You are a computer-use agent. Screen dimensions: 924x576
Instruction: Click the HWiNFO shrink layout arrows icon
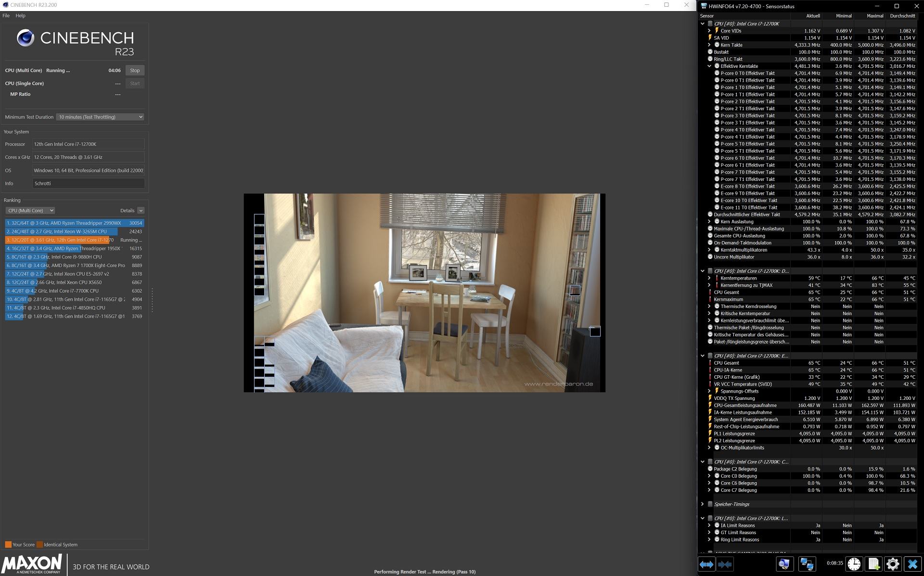(725, 564)
